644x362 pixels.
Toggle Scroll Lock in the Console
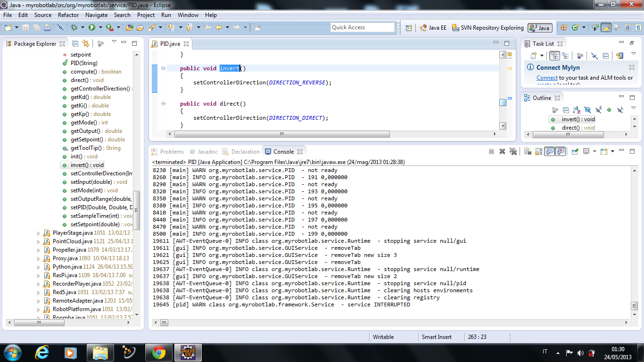tap(538, 151)
